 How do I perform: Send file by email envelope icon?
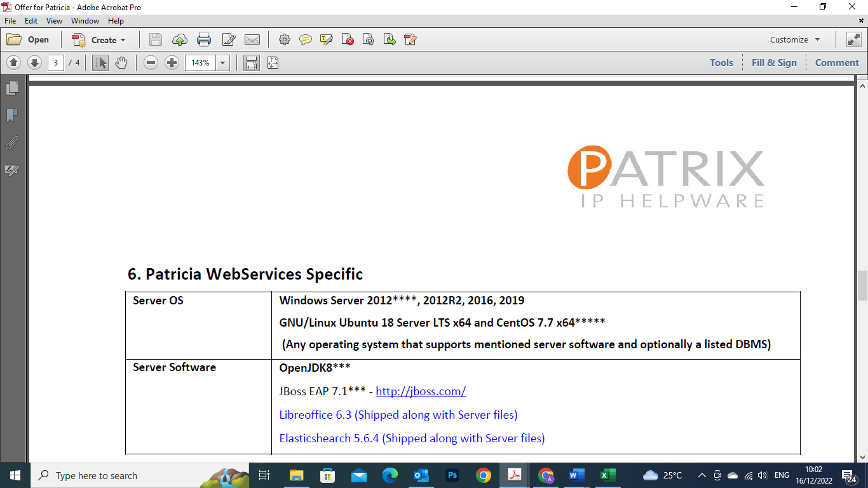[x=252, y=39]
